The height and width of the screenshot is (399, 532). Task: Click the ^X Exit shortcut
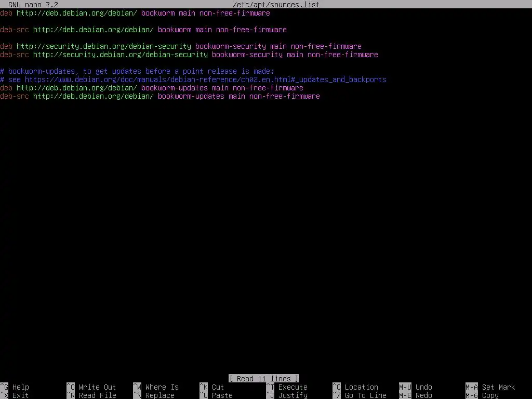click(x=15, y=395)
